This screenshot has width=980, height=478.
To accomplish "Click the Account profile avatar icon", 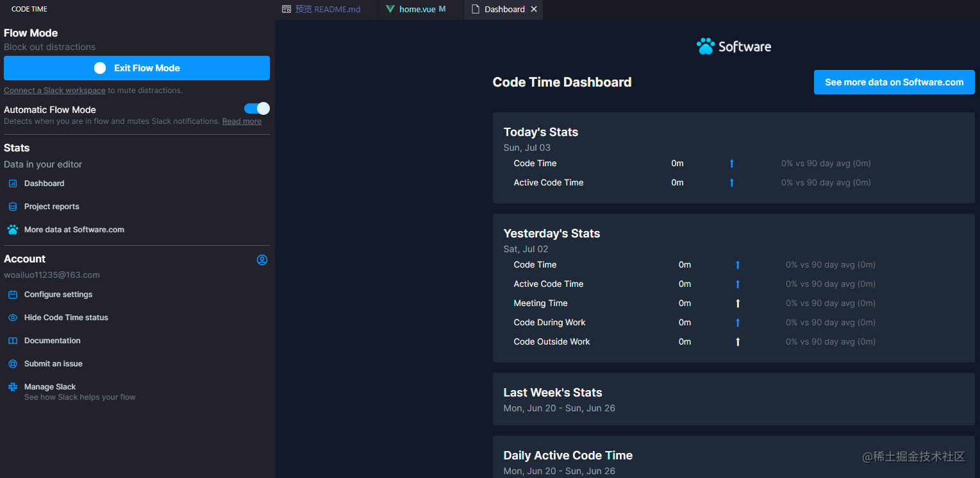I will point(262,260).
